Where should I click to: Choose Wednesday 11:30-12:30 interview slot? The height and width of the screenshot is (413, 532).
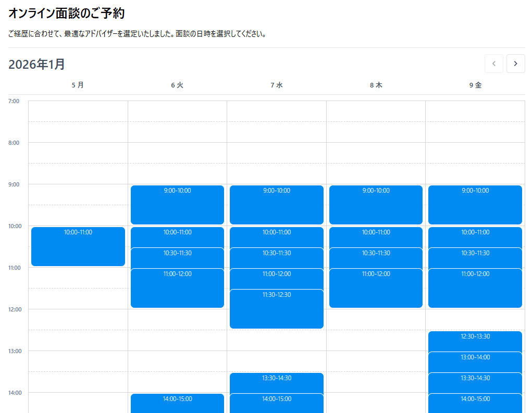(x=277, y=311)
